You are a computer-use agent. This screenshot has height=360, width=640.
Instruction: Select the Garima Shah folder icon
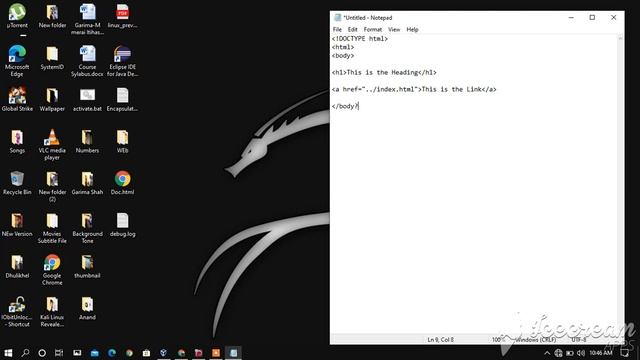click(x=87, y=183)
